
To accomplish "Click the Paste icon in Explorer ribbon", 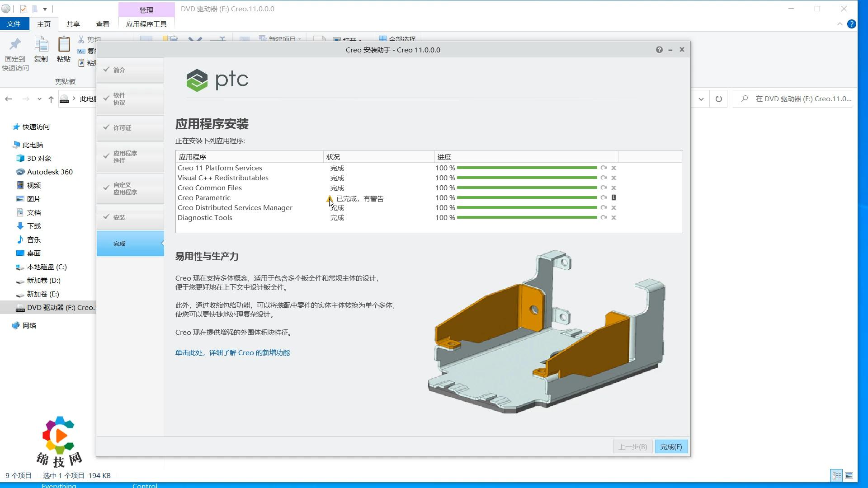I will coord(64,44).
